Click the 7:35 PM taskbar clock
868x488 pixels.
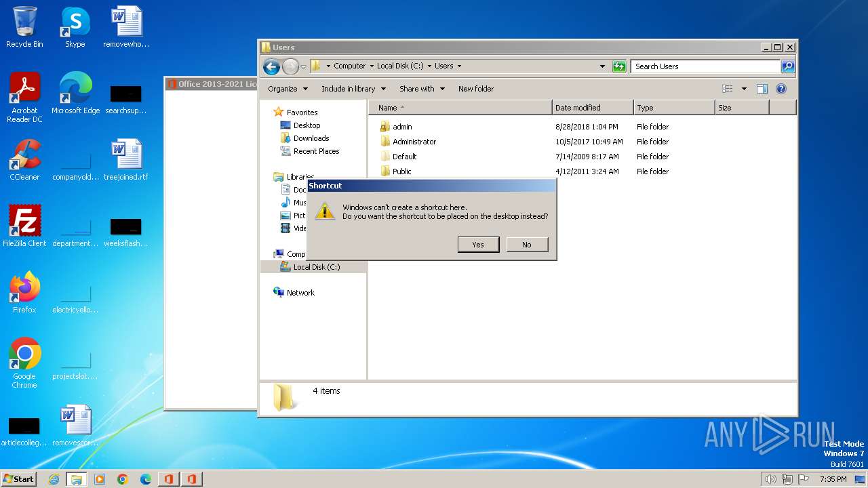(x=833, y=479)
